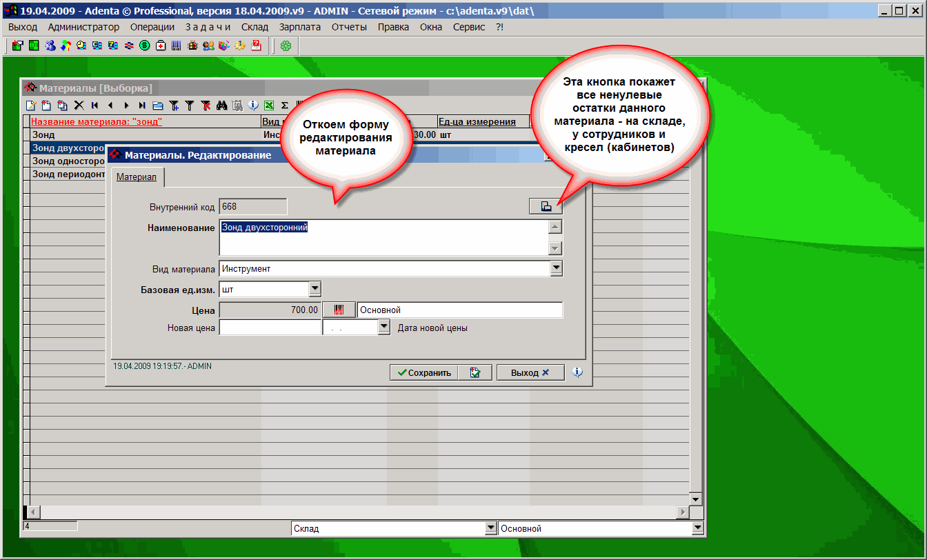Open the material stock balances button

[x=546, y=206]
